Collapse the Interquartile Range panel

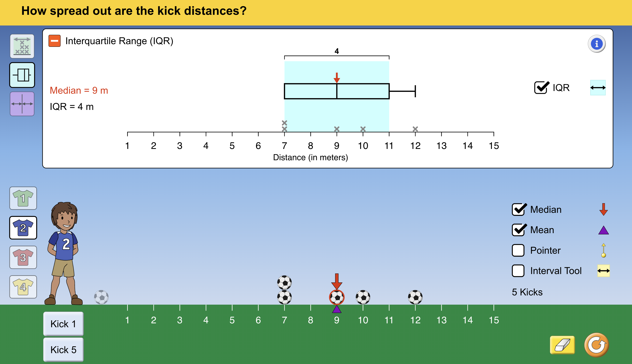click(x=54, y=41)
